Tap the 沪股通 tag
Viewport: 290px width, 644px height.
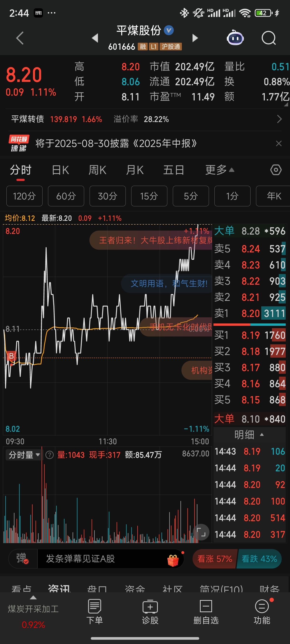coord(171,47)
